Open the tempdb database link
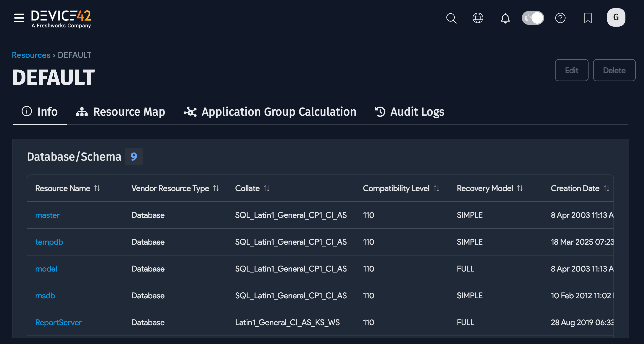The image size is (644, 344). (x=49, y=242)
